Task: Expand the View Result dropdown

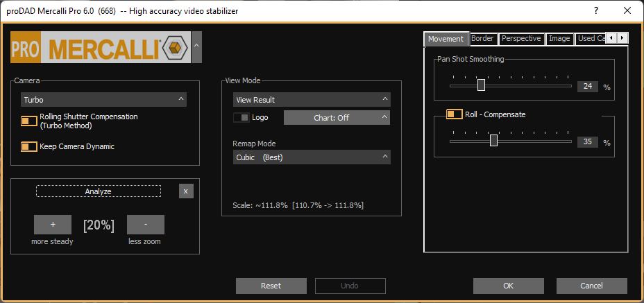Action: (x=312, y=100)
